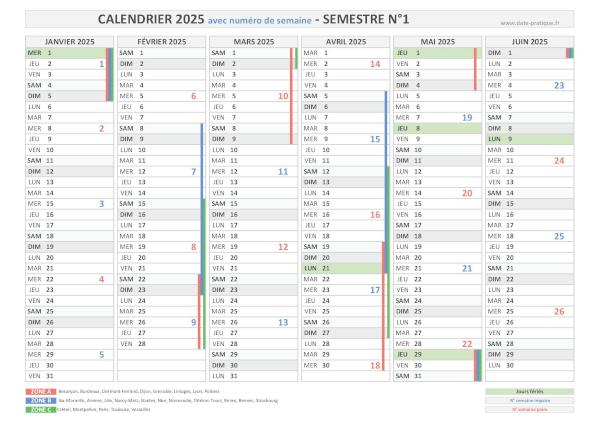Select the AVRIL 2025 month header
The image size is (600, 424).
point(346,42)
